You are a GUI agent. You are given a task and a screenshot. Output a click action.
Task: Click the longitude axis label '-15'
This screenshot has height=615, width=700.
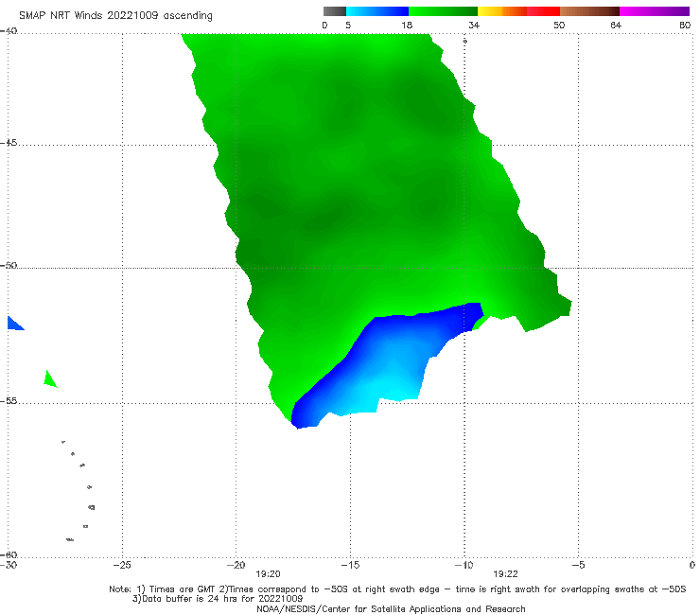(350, 565)
